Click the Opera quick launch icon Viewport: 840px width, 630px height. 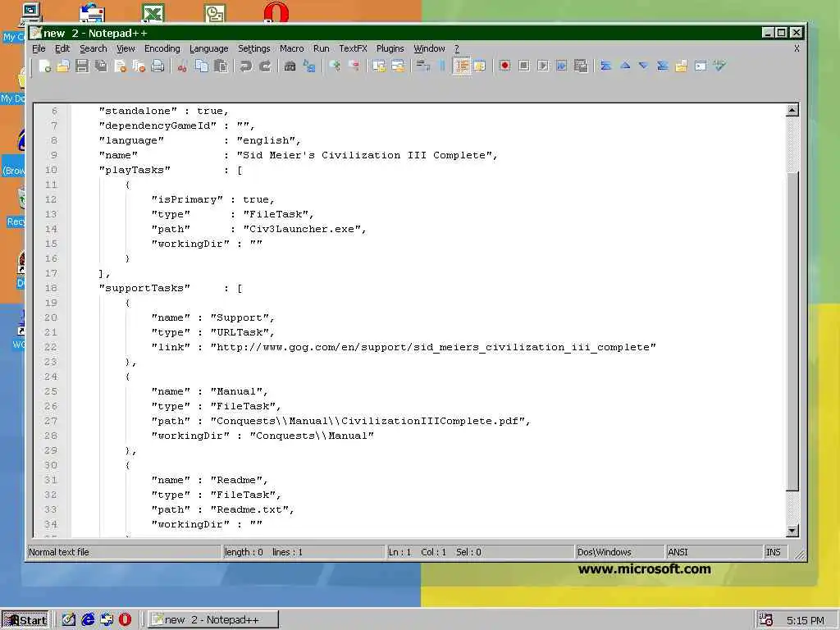pos(125,620)
